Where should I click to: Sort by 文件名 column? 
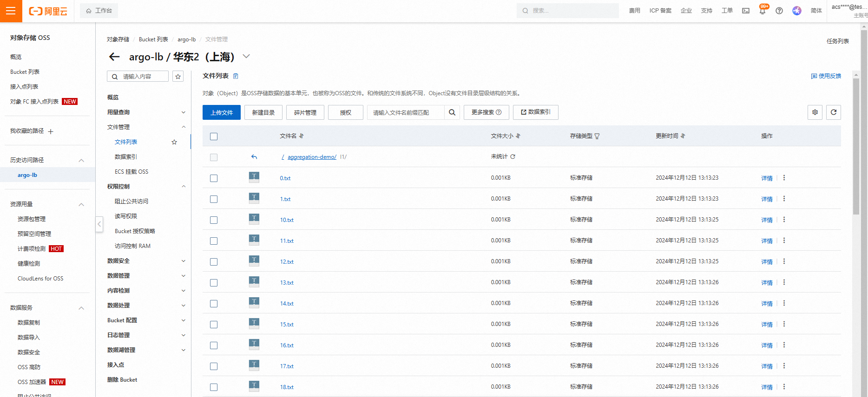pyautogui.click(x=302, y=136)
